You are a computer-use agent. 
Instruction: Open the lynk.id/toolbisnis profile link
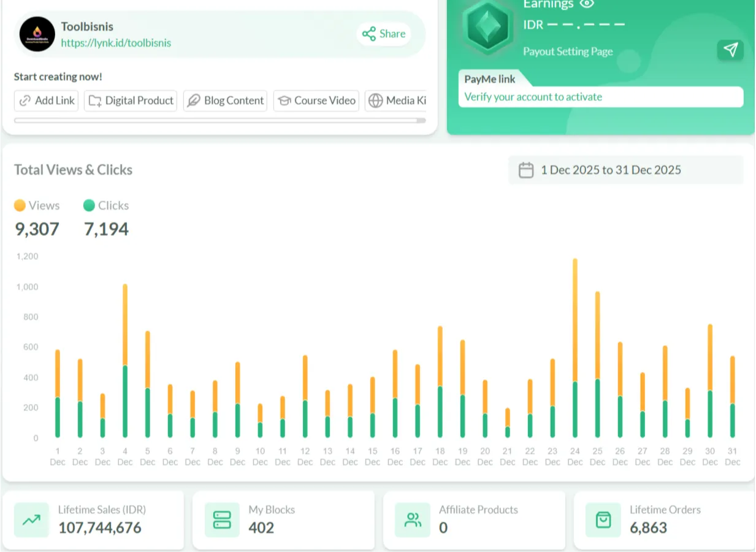pos(116,43)
